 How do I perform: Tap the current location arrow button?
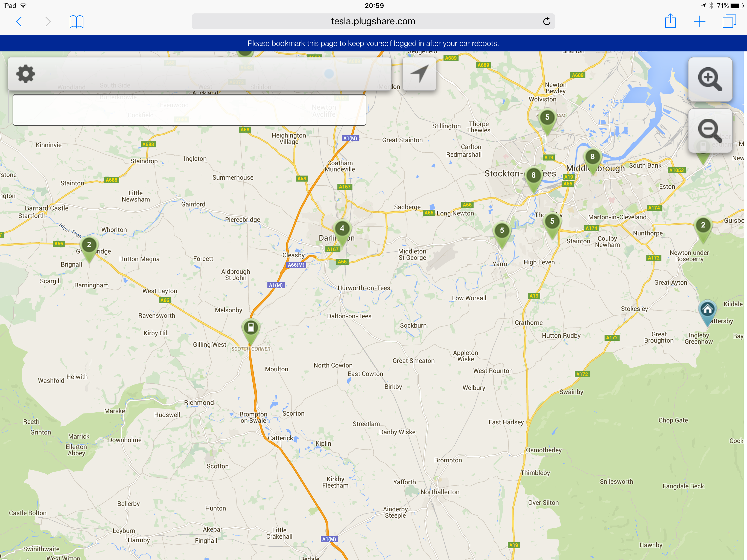(419, 74)
